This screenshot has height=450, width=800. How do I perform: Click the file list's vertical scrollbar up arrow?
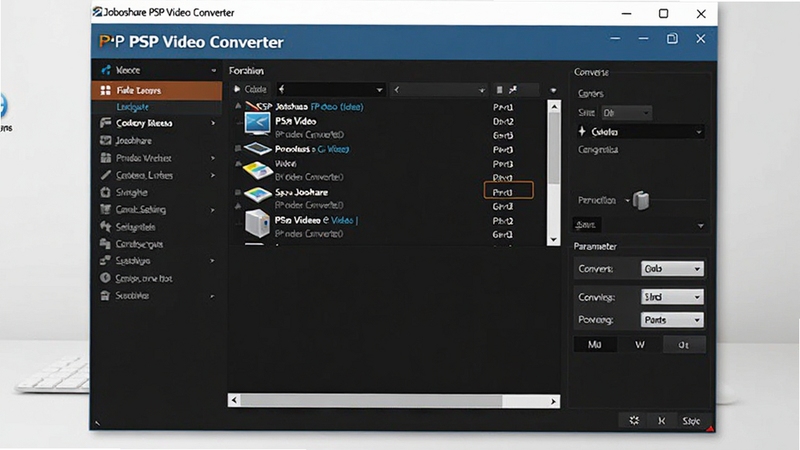554,107
